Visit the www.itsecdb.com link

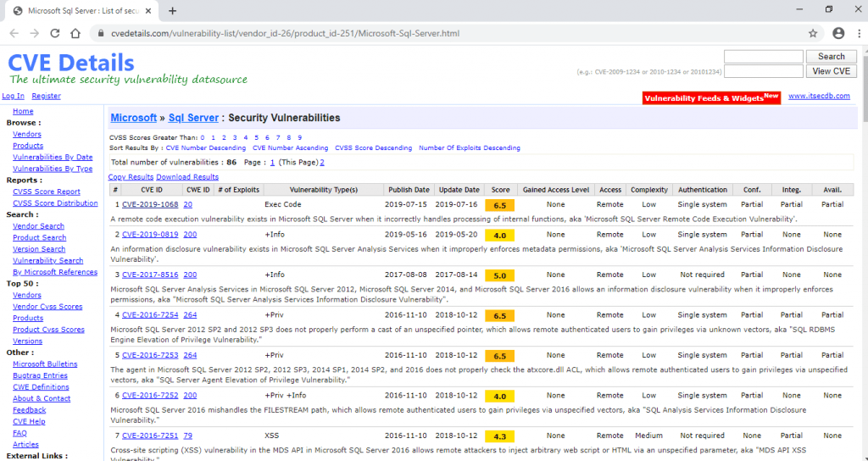click(819, 96)
